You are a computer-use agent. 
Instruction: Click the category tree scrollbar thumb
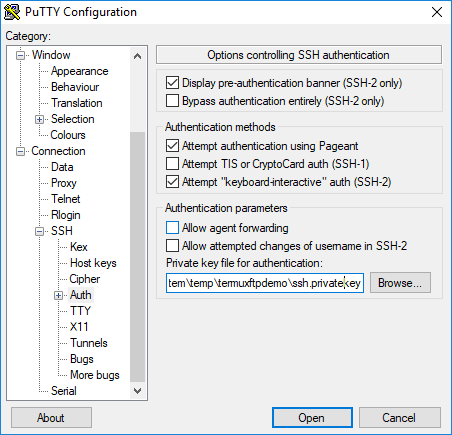click(137, 257)
